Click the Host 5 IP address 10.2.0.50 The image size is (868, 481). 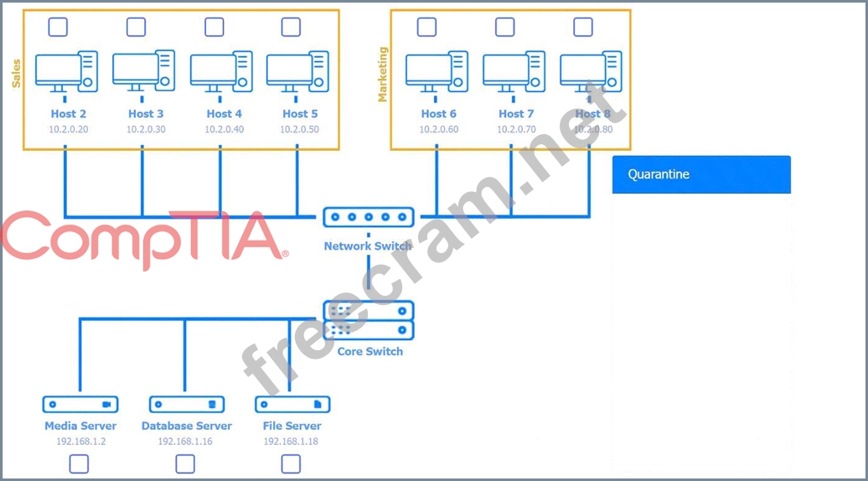click(299, 130)
